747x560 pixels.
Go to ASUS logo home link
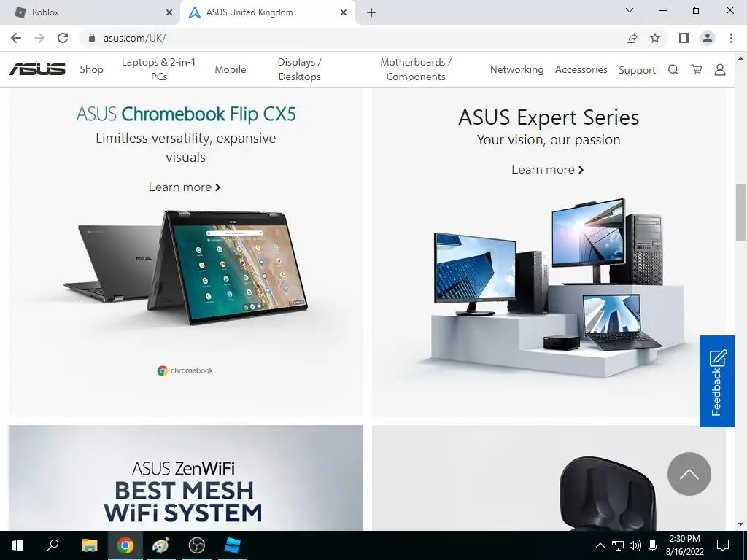(x=37, y=69)
